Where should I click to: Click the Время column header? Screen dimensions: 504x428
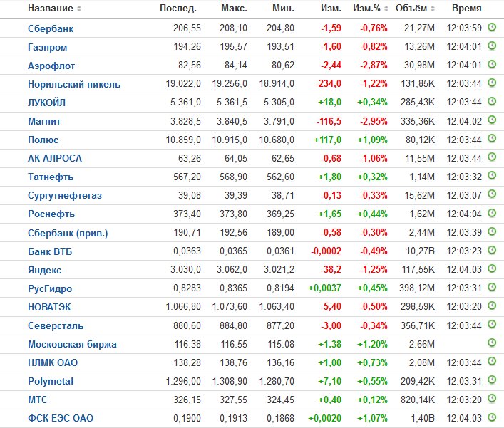click(x=467, y=9)
